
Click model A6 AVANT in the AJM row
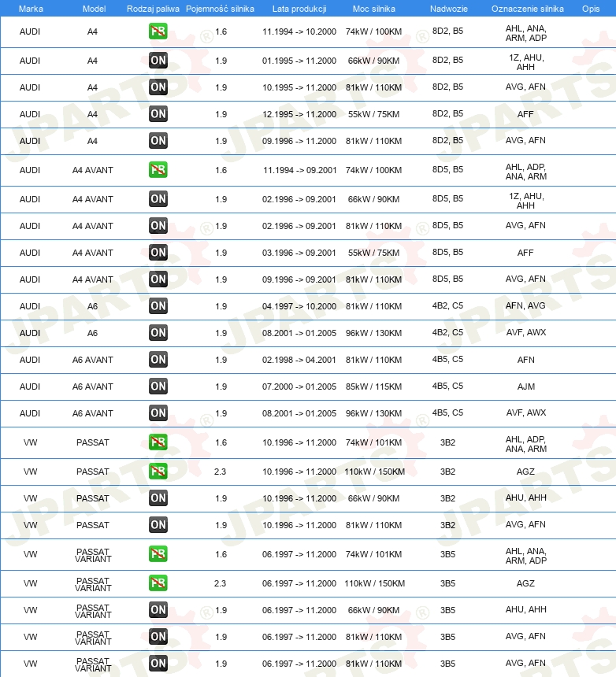tap(92, 387)
